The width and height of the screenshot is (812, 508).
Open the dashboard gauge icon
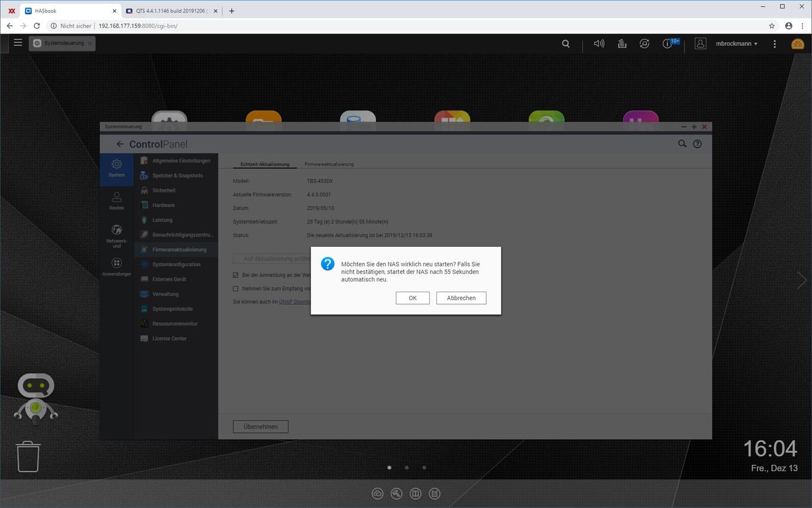tap(798, 44)
